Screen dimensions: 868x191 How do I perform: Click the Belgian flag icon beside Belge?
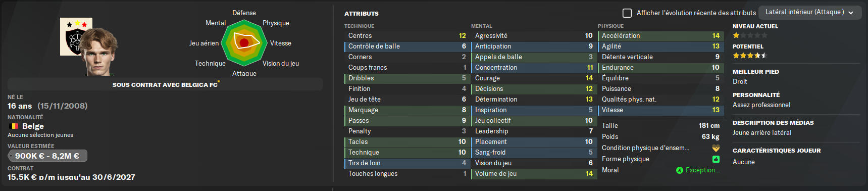14,126
